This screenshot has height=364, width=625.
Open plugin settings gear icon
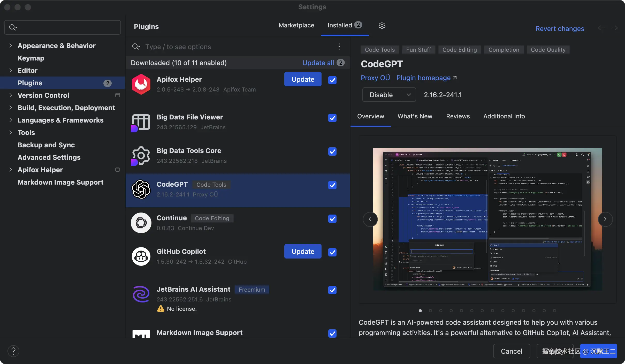click(x=382, y=25)
